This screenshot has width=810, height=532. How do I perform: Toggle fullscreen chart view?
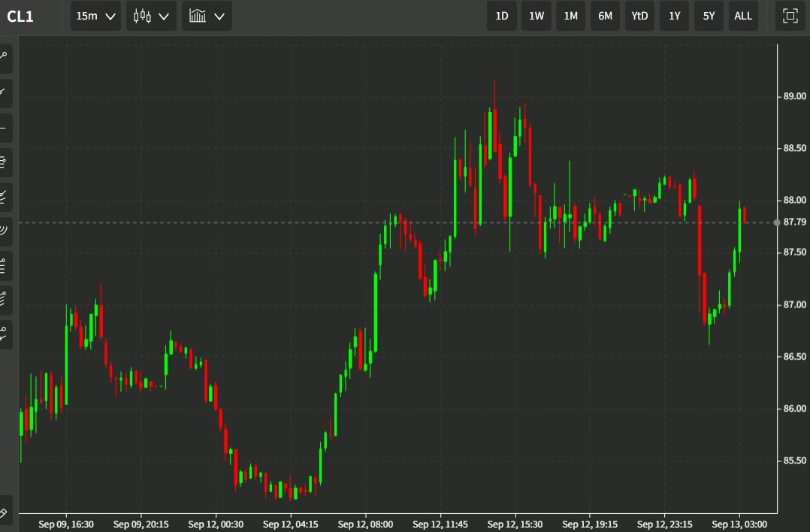tap(789, 16)
